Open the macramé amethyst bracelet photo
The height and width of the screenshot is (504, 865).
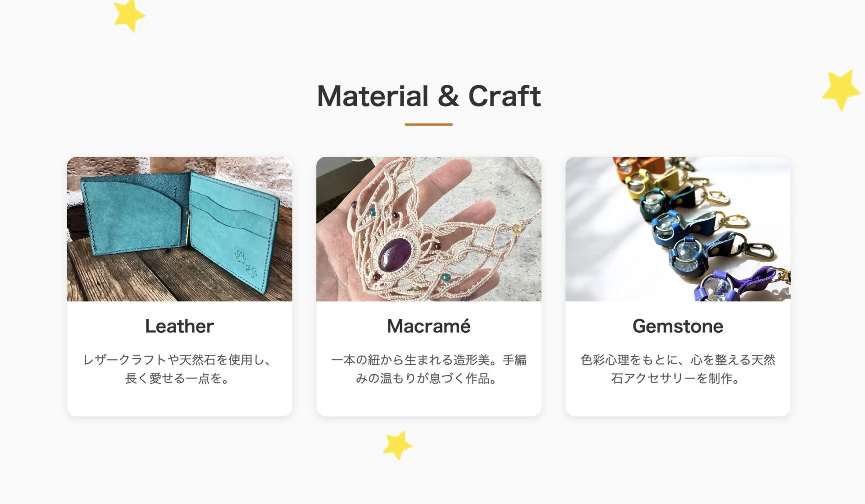(x=428, y=229)
